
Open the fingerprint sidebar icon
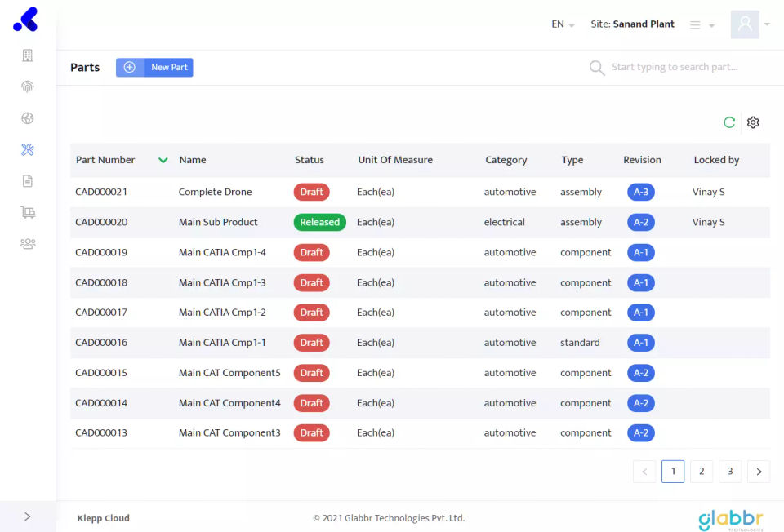28,86
